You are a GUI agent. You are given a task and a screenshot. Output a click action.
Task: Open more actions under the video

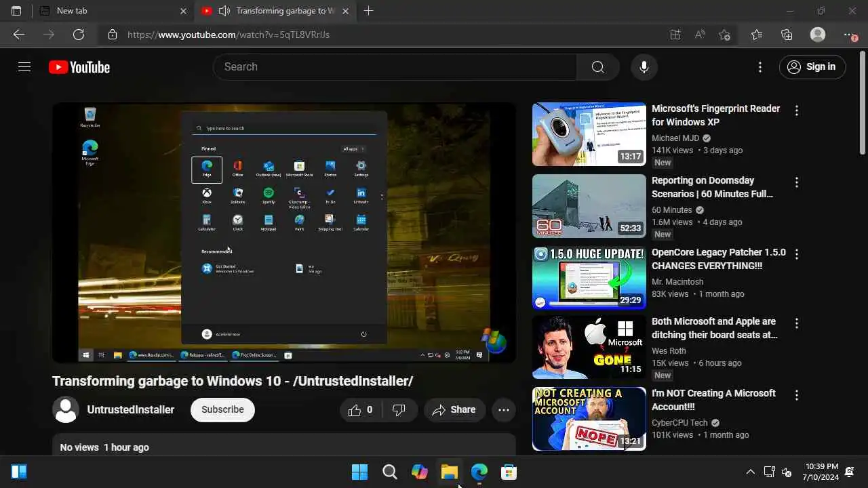(503, 409)
